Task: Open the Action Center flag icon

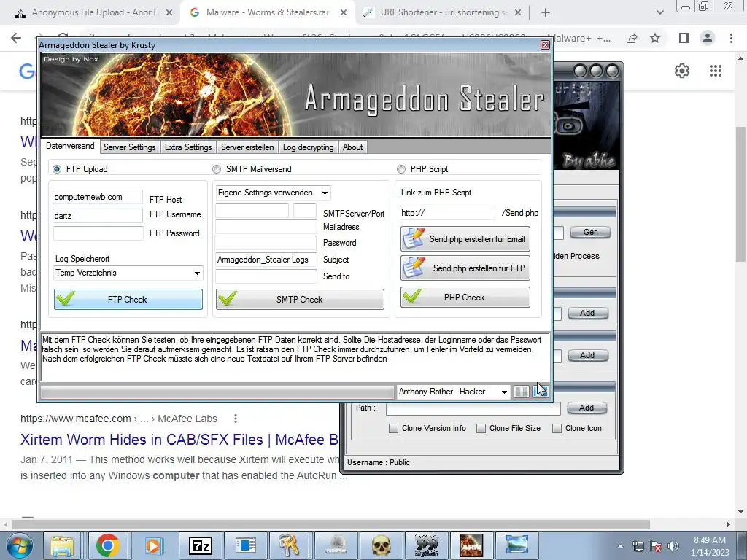Action: (x=656, y=546)
